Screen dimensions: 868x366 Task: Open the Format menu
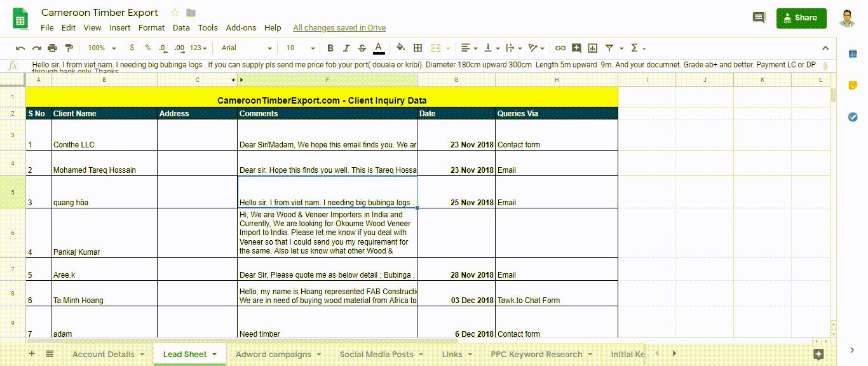pyautogui.click(x=151, y=28)
